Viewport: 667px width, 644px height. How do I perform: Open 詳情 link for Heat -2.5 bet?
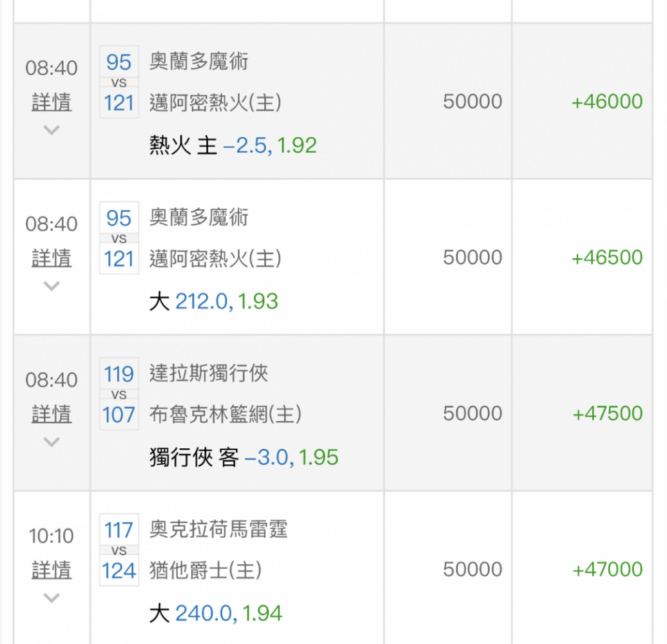point(52,102)
